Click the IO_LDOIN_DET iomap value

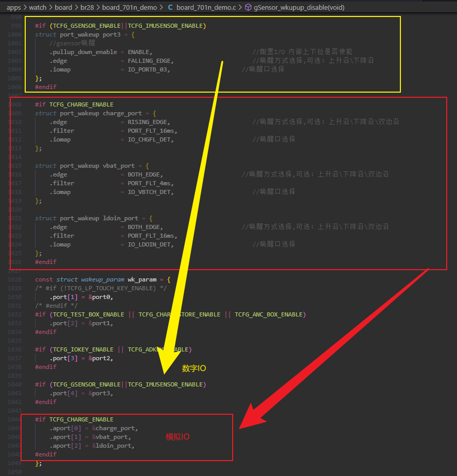tap(149, 244)
